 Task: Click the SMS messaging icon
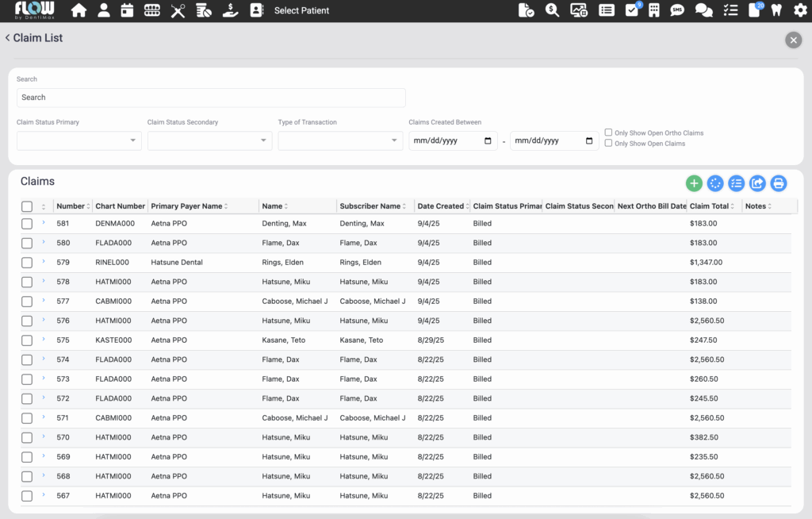point(676,10)
